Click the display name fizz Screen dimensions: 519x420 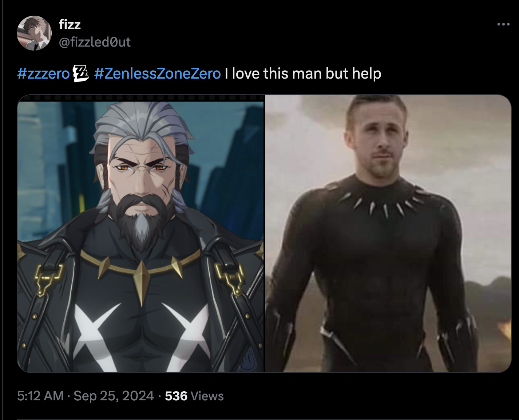[70, 24]
